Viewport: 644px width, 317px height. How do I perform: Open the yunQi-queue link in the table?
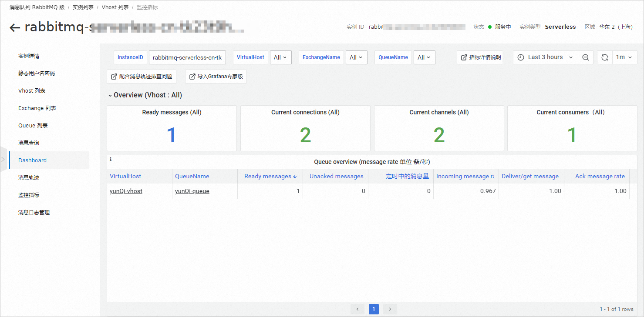tap(192, 191)
